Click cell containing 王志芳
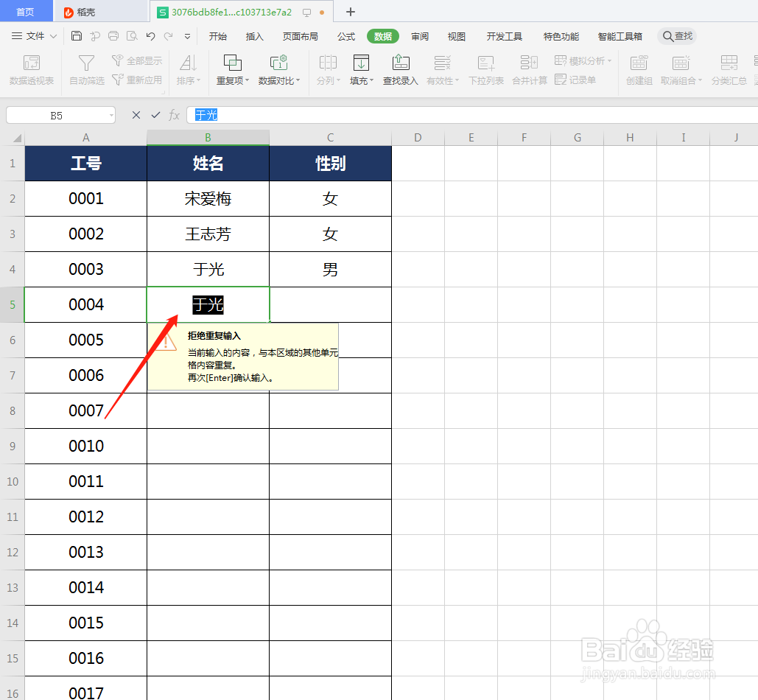This screenshot has width=758, height=700. pyautogui.click(x=208, y=234)
